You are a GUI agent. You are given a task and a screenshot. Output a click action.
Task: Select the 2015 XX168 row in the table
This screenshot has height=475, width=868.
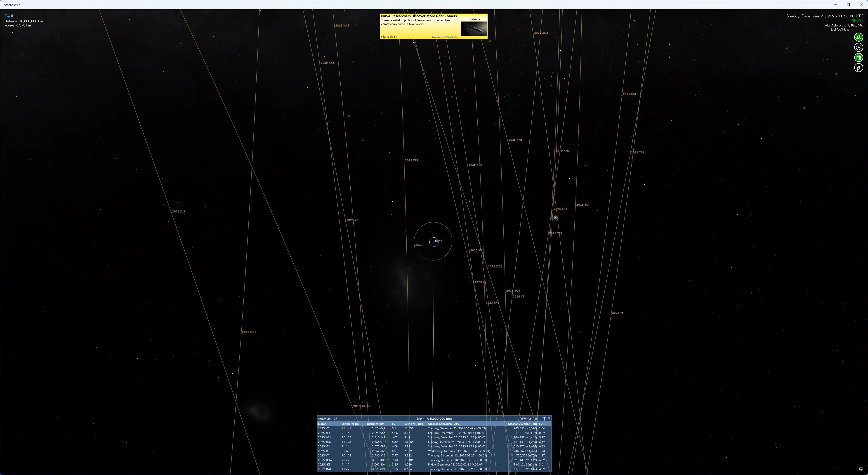click(434, 460)
